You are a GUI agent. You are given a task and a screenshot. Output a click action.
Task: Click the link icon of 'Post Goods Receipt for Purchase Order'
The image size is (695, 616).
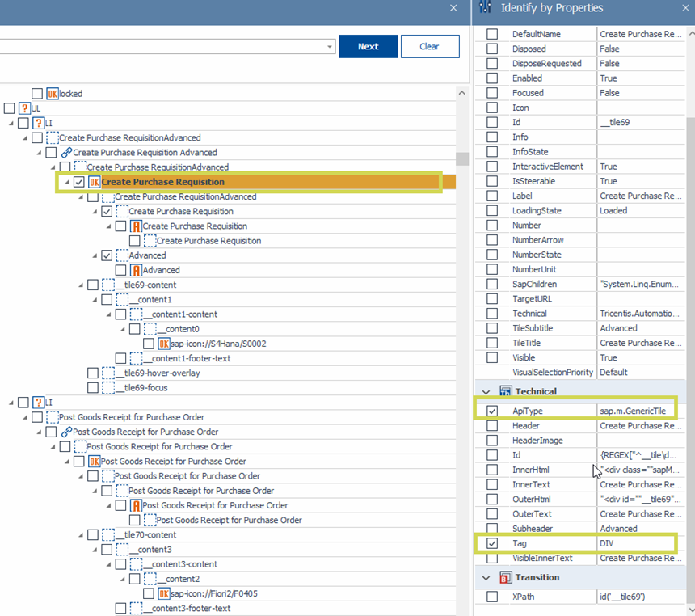tap(66, 432)
